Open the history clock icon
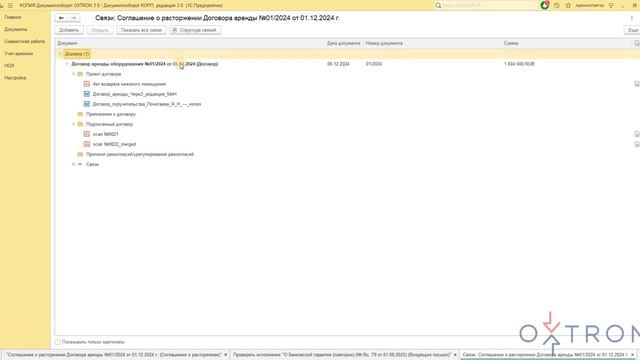The width and height of the screenshot is (640, 360). 557,5
